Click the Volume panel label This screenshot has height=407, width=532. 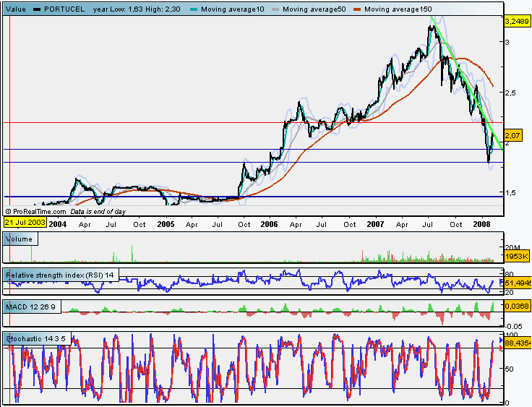(x=20, y=239)
